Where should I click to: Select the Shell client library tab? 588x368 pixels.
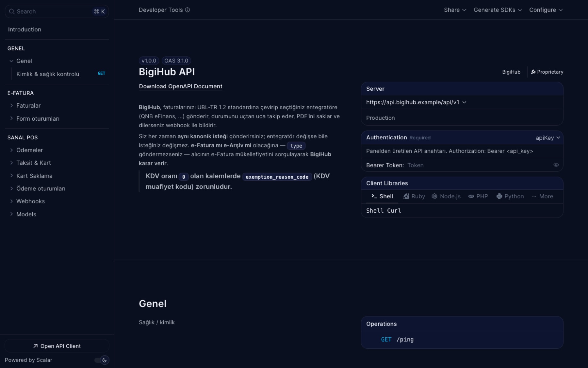click(382, 196)
